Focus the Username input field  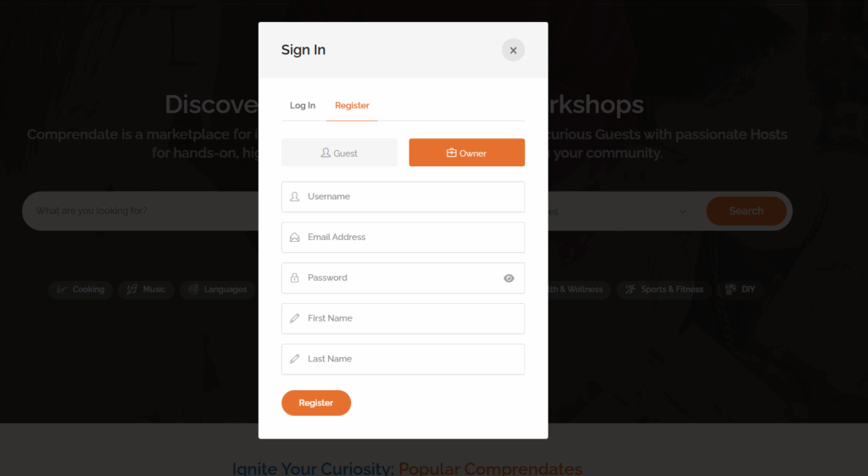click(x=403, y=197)
